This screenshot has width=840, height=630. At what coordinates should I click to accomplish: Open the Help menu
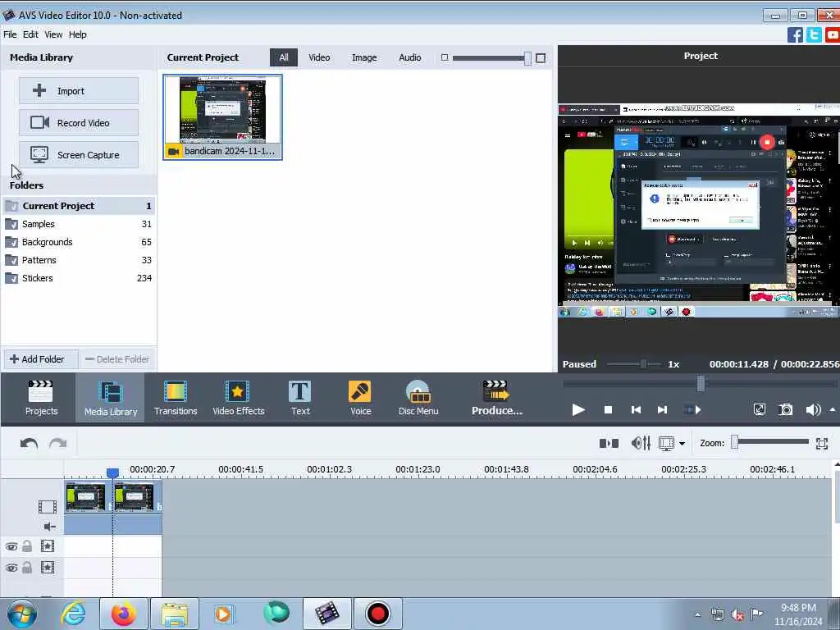click(78, 34)
